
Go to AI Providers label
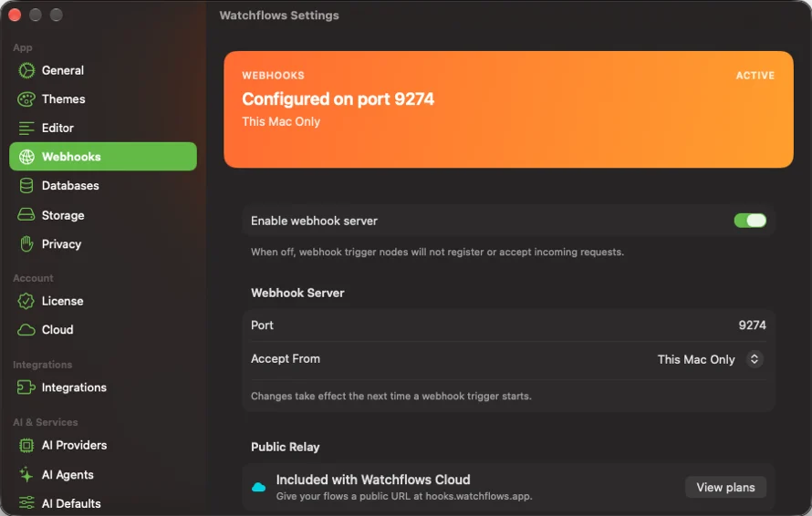point(74,445)
